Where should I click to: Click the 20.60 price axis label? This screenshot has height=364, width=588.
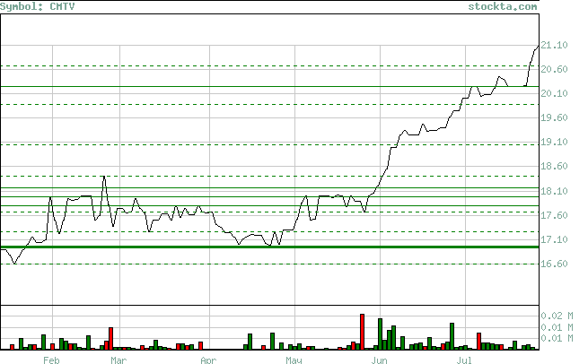554,69
